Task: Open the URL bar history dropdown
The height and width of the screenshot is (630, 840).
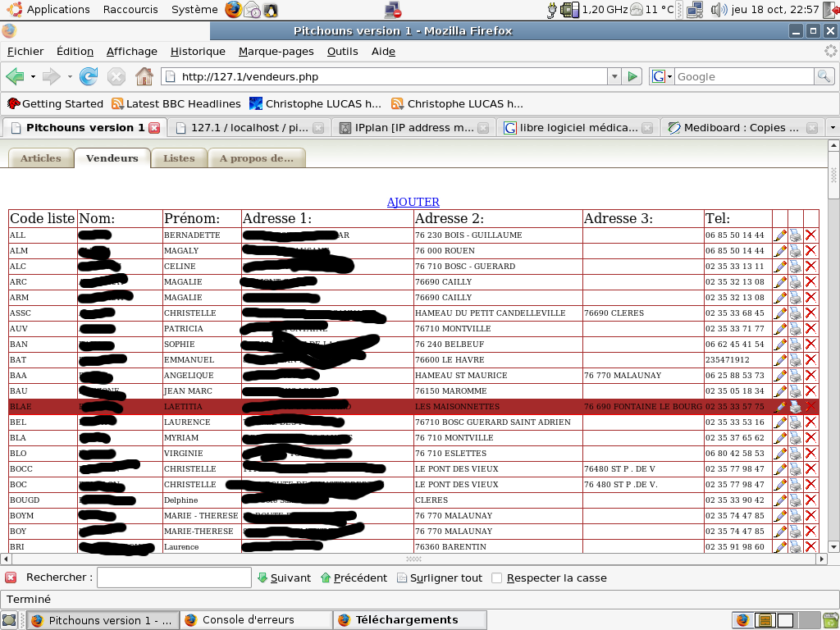Action: pos(614,76)
